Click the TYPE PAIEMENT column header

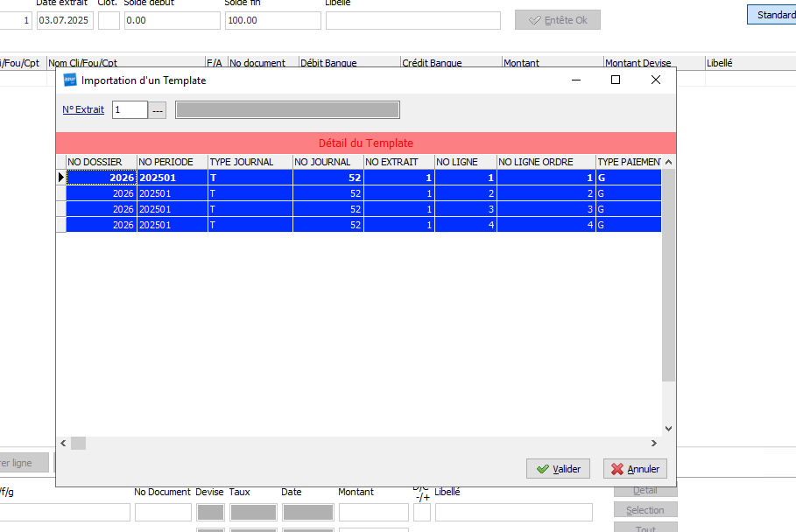tap(629, 162)
